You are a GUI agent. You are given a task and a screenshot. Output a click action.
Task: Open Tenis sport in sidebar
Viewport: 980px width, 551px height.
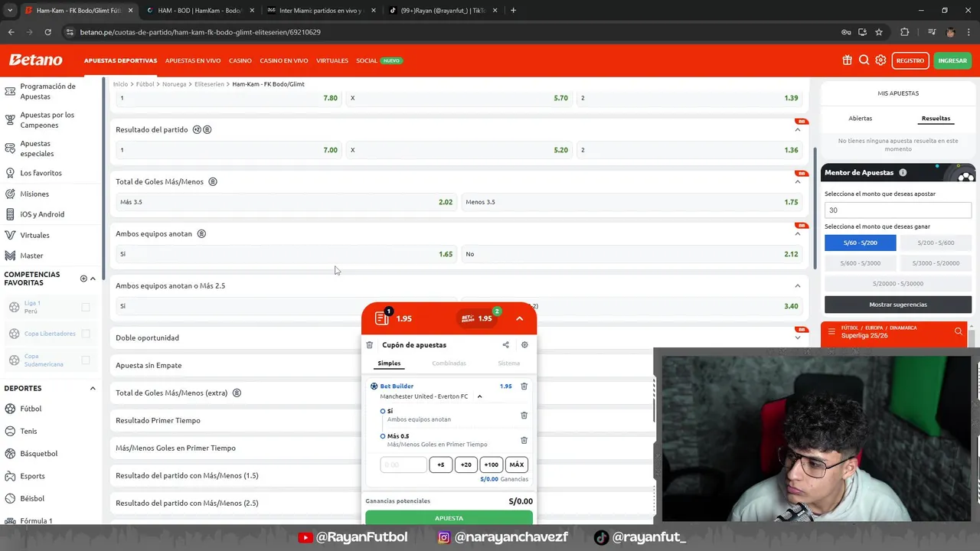pyautogui.click(x=28, y=431)
